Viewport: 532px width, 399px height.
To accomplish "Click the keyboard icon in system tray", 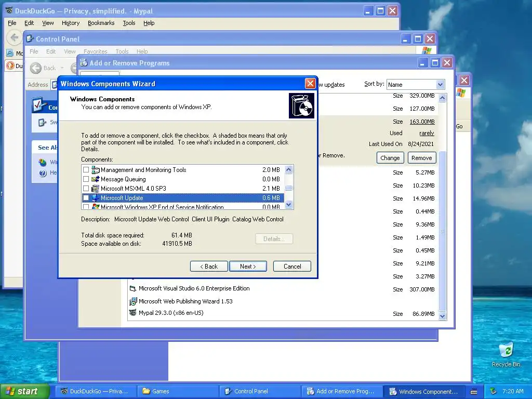I will 474,392.
